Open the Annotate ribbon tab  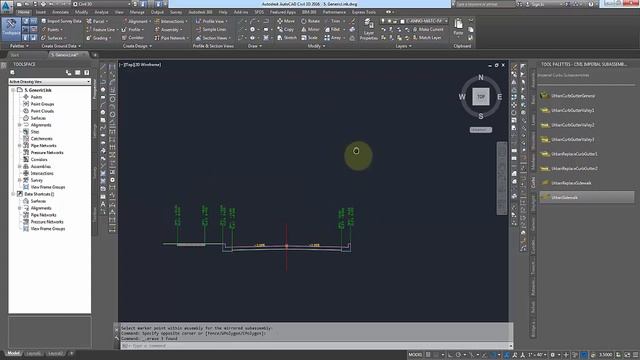pos(60,12)
